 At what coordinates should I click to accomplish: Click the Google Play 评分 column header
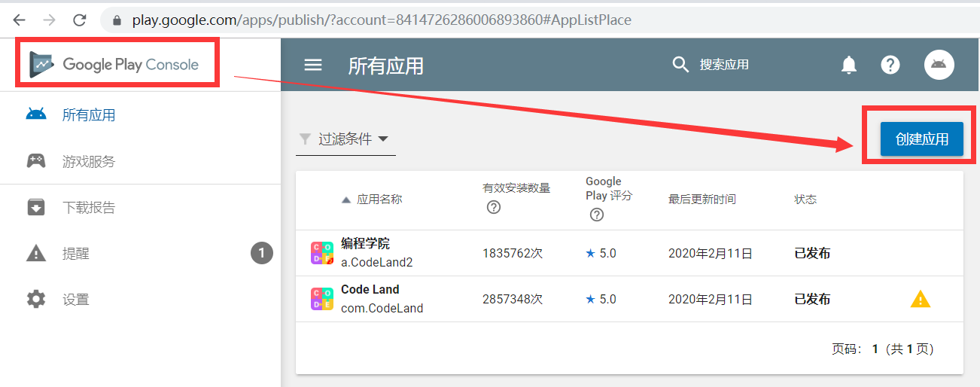[x=609, y=188]
